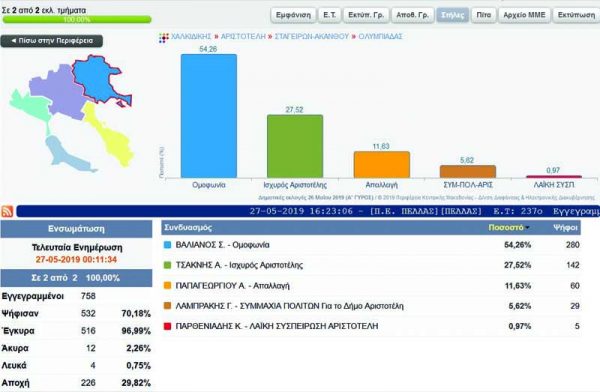Open the Αρχείο ΜΜΕ button

tap(524, 15)
